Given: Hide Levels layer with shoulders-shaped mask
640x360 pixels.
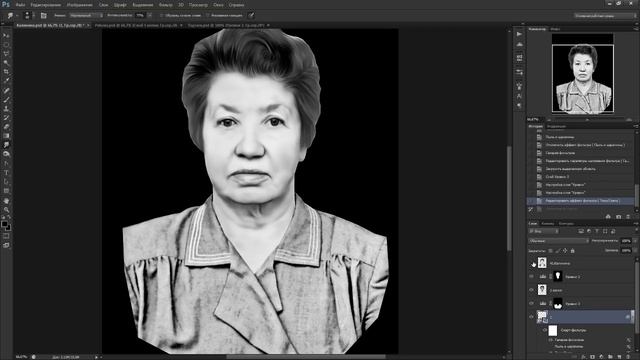Looking at the screenshot, I should pos(532,303).
